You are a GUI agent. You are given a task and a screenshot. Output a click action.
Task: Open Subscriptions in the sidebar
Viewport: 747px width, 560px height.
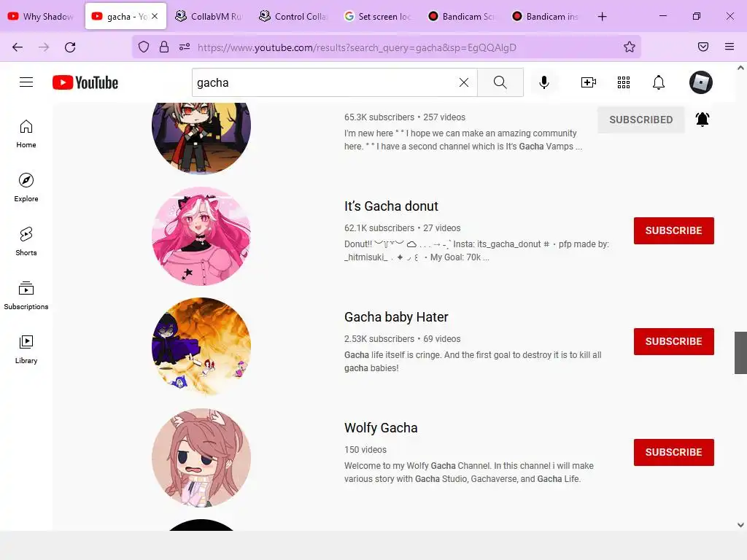coord(26,295)
